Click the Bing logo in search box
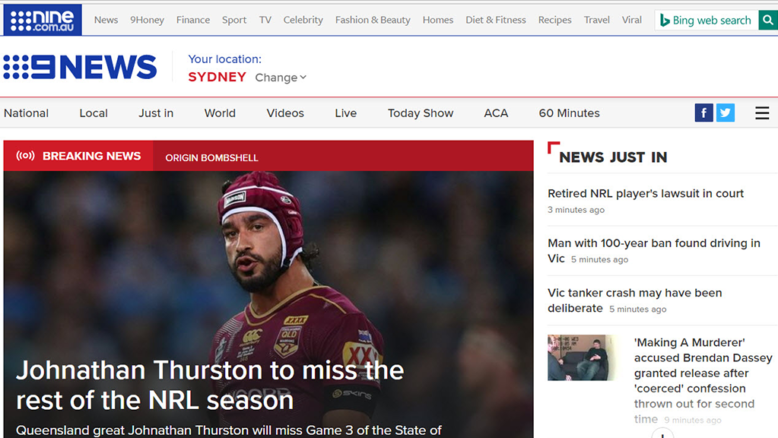Screen dimensions: 778x438 [664, 20]
